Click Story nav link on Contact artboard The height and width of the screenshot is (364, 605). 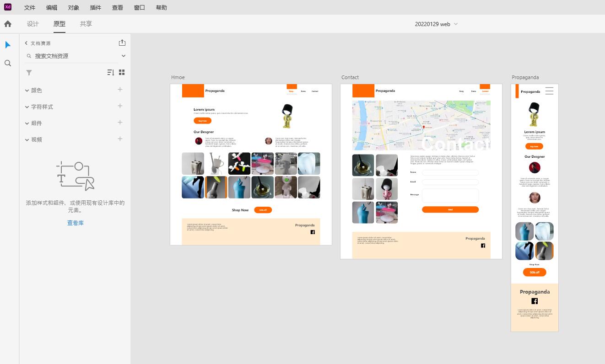461,91
